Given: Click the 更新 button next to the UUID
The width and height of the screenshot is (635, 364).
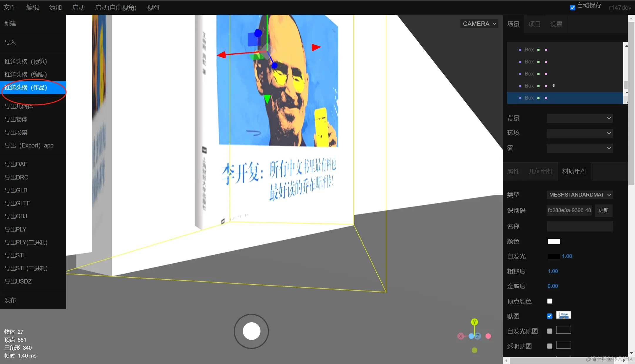Looking at the screenshot, I should click(x=604, y=210).
